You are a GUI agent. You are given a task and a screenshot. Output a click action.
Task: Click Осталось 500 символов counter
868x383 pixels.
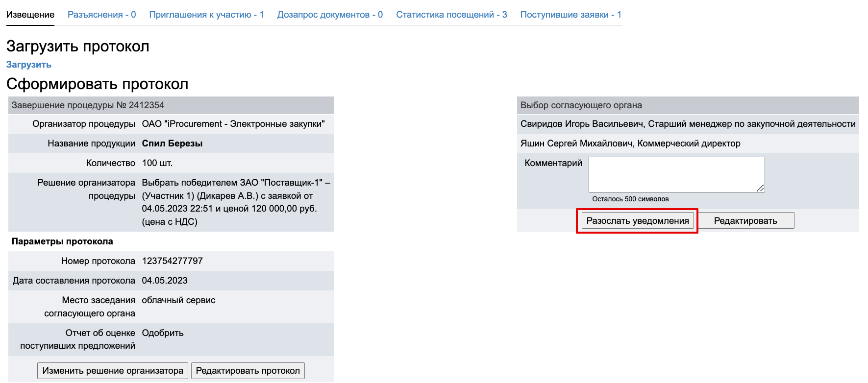click(x=630, y=199)
